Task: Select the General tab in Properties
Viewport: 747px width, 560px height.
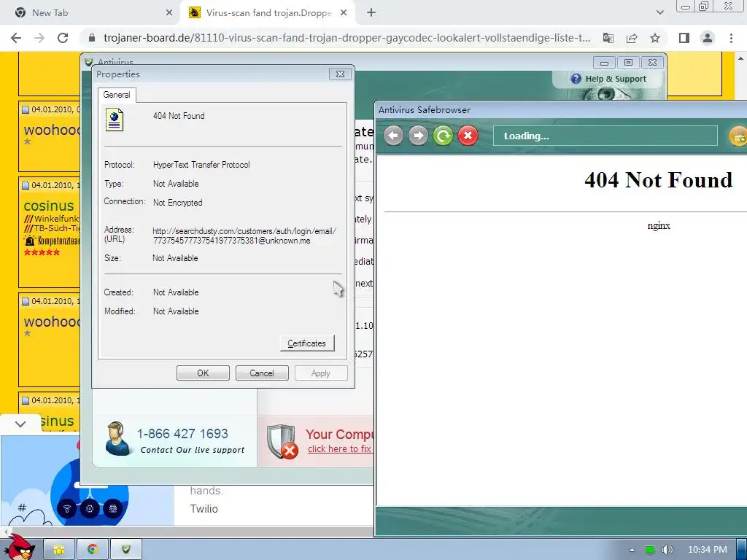Action: [x=117, y=95]
